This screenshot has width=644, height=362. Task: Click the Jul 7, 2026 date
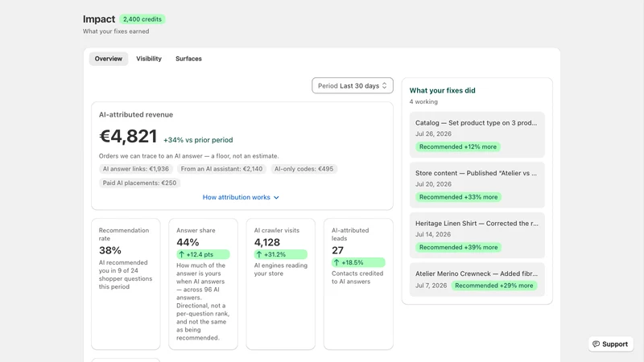click(431, 286)
